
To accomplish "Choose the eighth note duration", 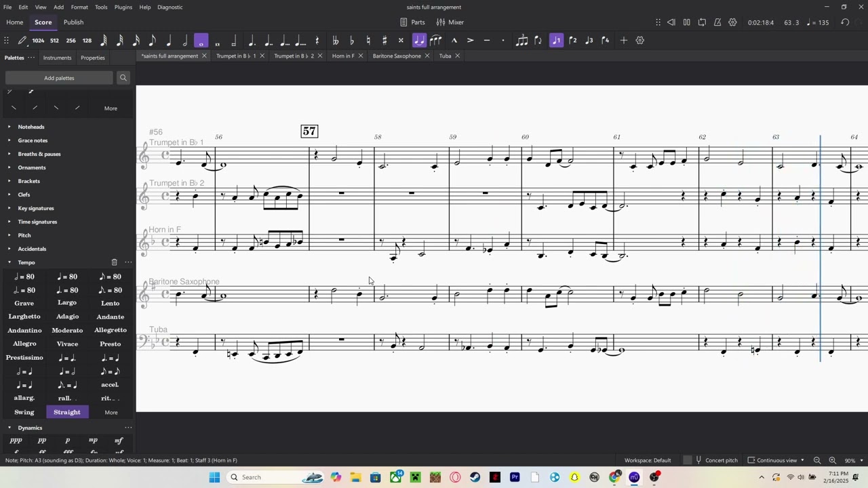I will coord(153,41).
